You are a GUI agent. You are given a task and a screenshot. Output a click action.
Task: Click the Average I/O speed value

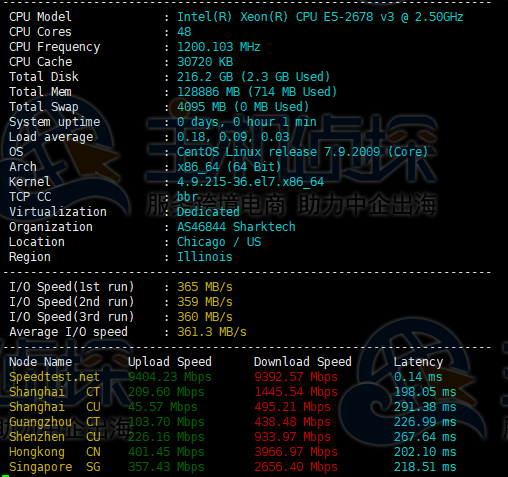[x=212, y=332]
